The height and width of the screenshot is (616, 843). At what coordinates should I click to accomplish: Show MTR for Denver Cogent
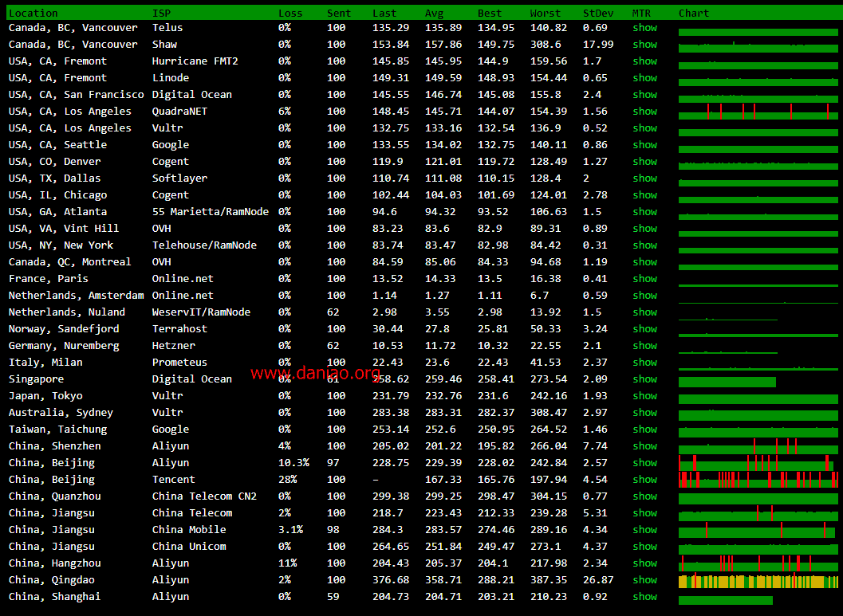644,161
